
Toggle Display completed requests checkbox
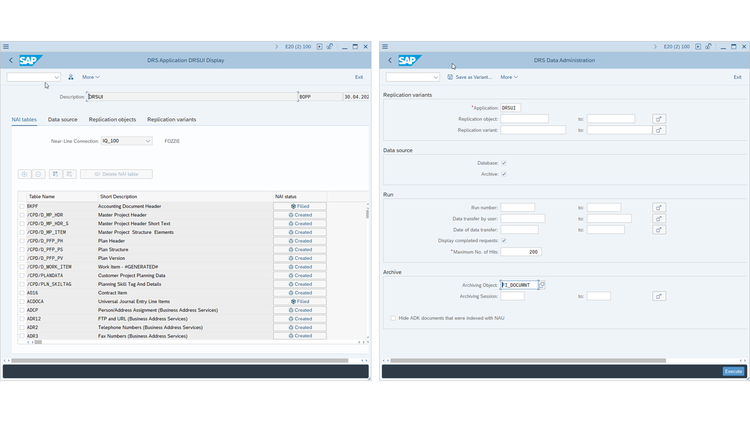click(x=504, y=241)
